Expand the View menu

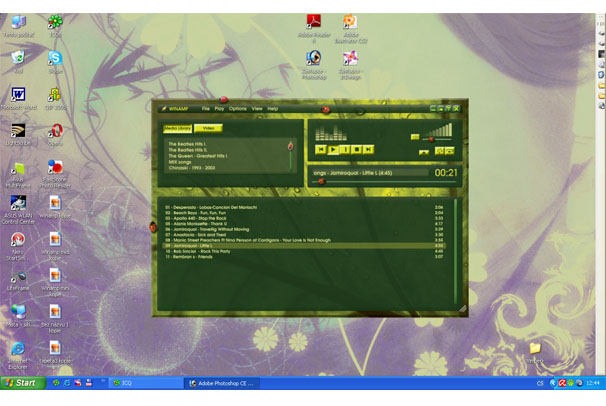tap(257, 108)
